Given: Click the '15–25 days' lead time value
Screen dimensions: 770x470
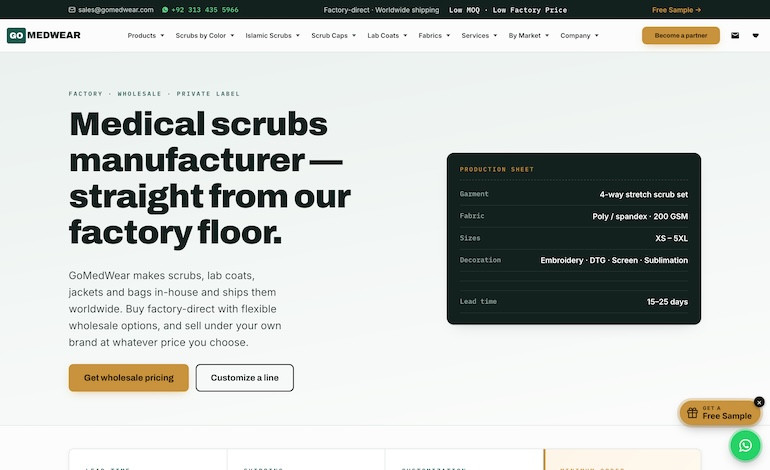Looking at the screenshot, I should point(667,302).
